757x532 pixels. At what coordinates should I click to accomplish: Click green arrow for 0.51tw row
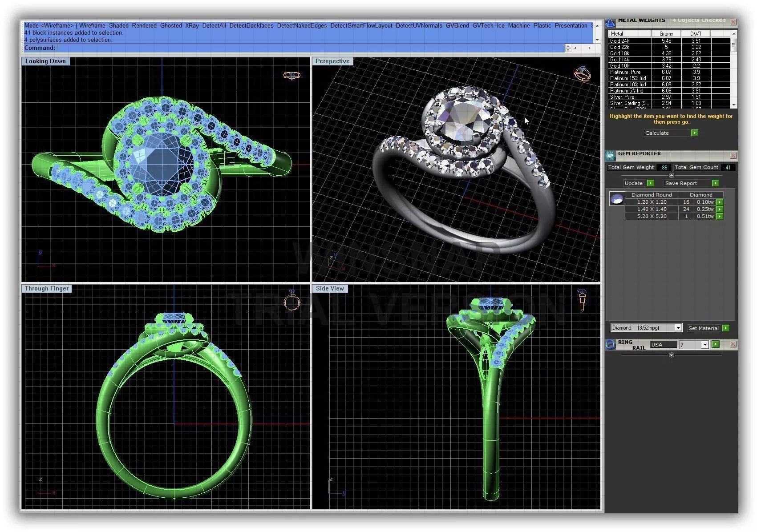point(720,216)
